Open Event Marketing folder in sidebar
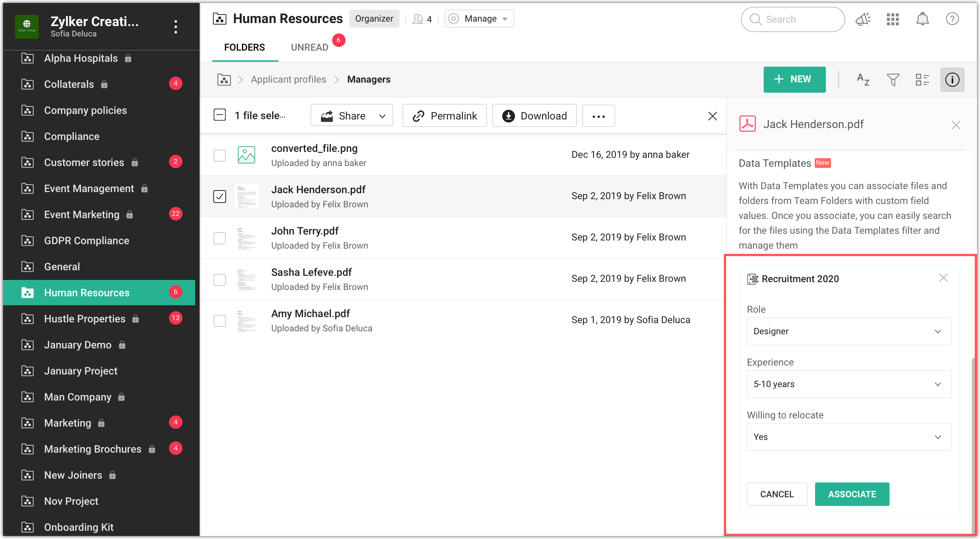 82,214
